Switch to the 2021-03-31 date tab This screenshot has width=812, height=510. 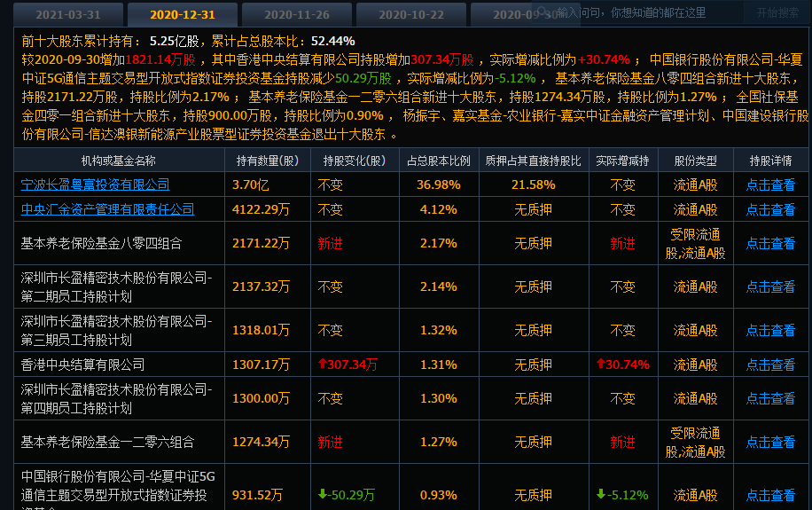(x=68, y=14)
